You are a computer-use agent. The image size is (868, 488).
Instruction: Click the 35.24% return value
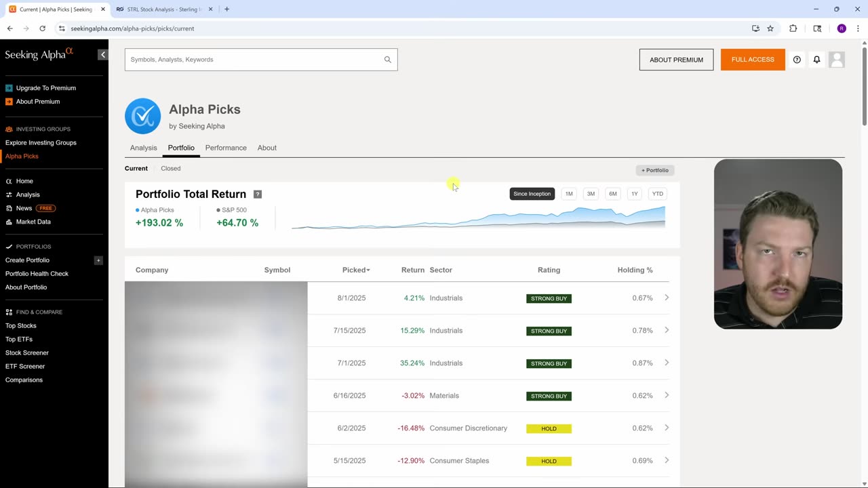(x=412, y=363)
